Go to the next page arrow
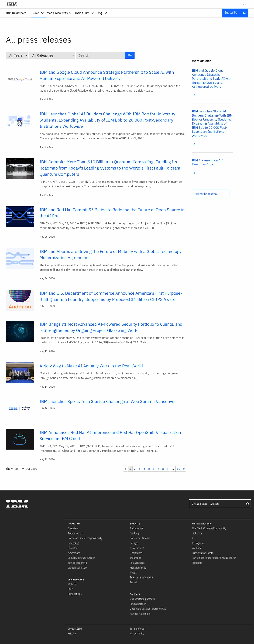This screenshot has width=254, height=644. coord(184,469)
